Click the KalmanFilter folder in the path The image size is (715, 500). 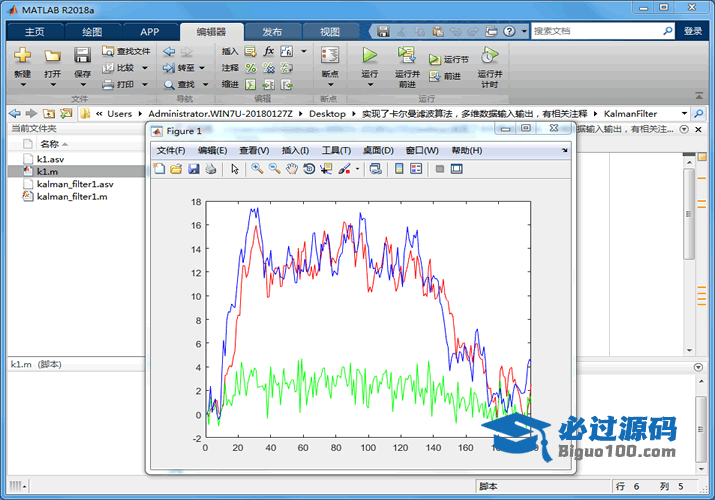tap(630, 113)
